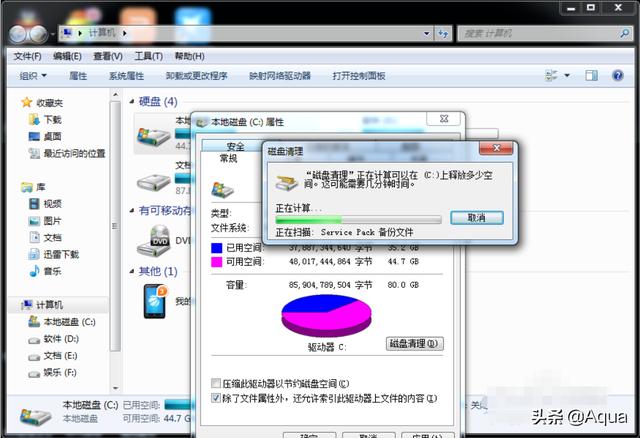Screen dimensions: 640x438
Task: Click the second hard drive icon in main pane
Action: point(153,182)
